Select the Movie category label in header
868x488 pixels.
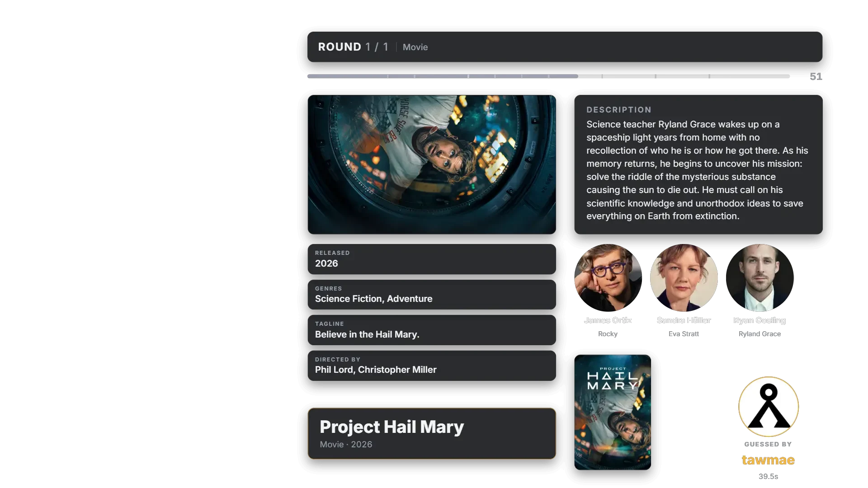tap(415, 47)
